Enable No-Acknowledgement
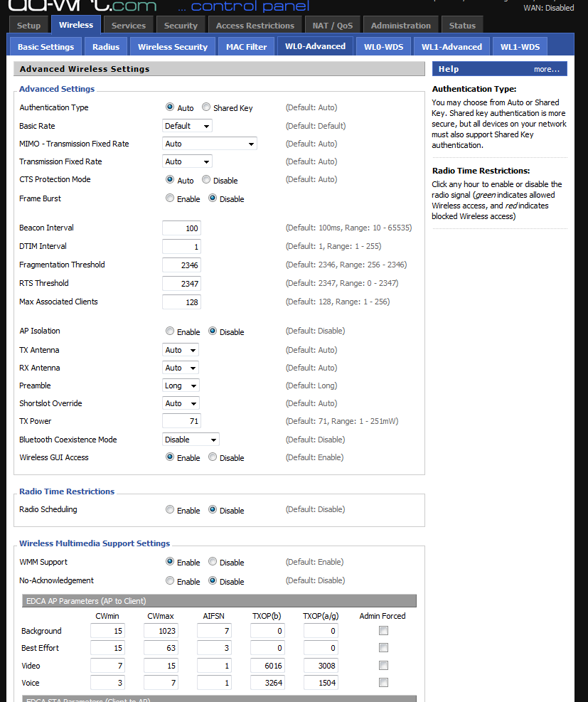 [170, 580]
